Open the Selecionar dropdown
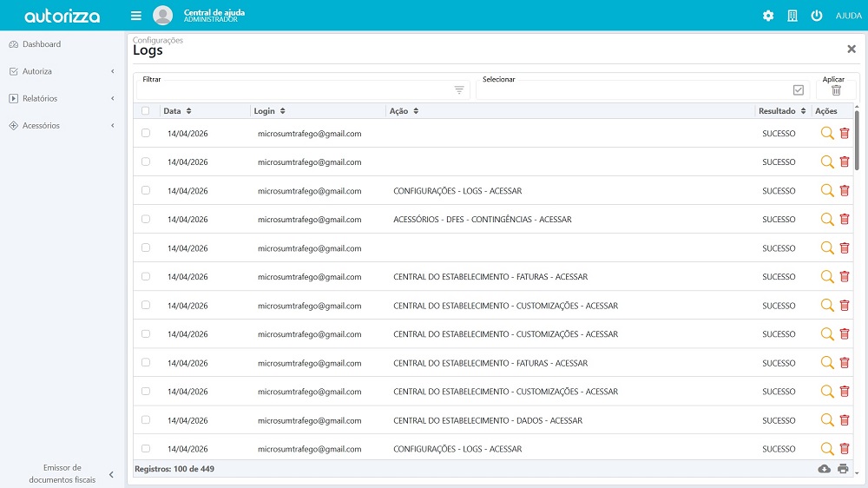The height and width of the screenshot is (488, 868). point(641,90)
